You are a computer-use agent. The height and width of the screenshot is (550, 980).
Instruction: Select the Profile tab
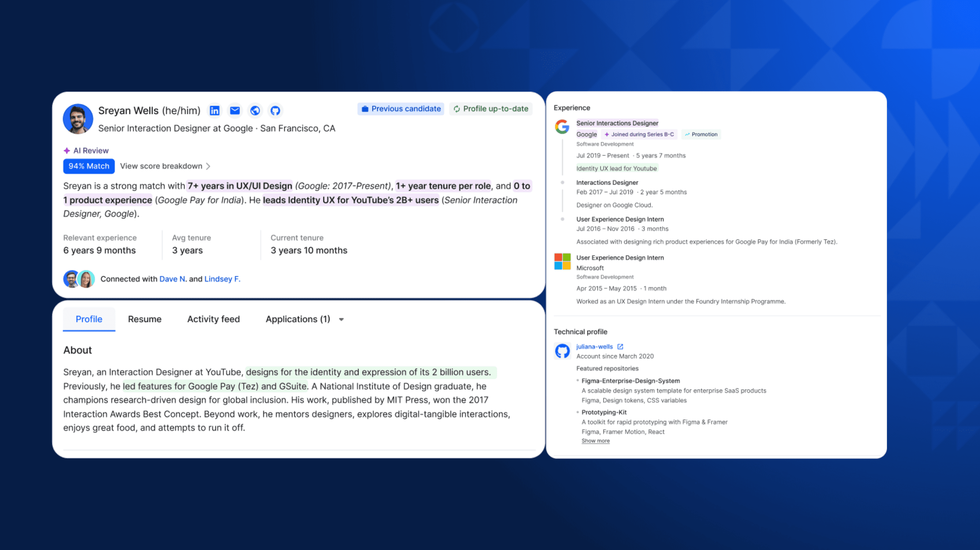(x=89, y=319)
